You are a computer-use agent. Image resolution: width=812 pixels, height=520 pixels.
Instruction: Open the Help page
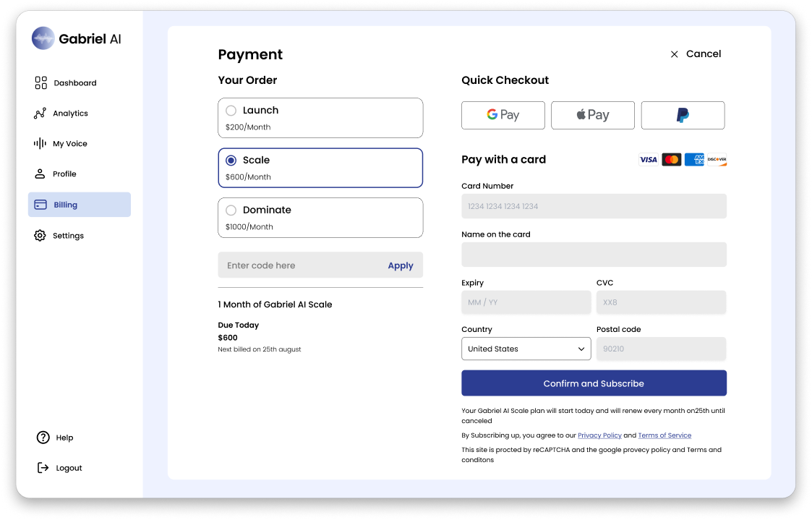point(55,438)
